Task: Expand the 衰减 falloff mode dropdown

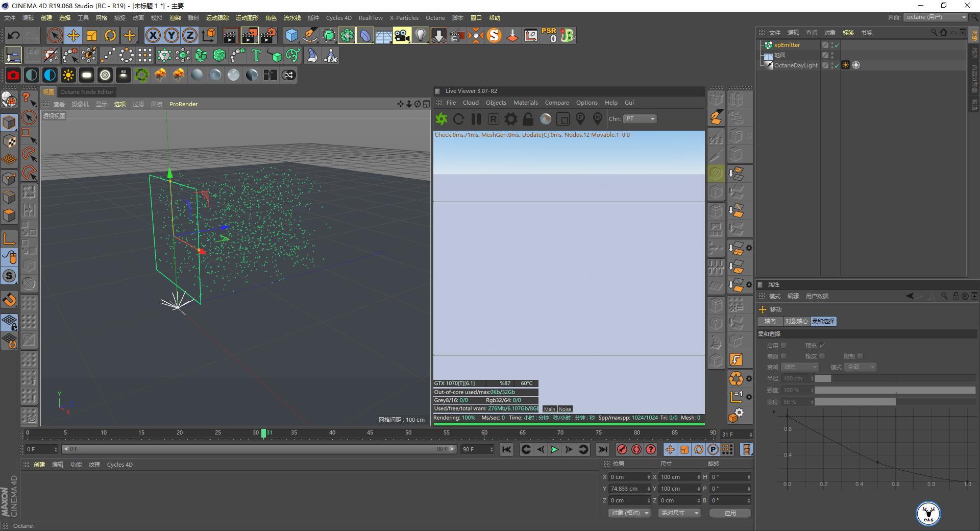Action: pos(799,367)
